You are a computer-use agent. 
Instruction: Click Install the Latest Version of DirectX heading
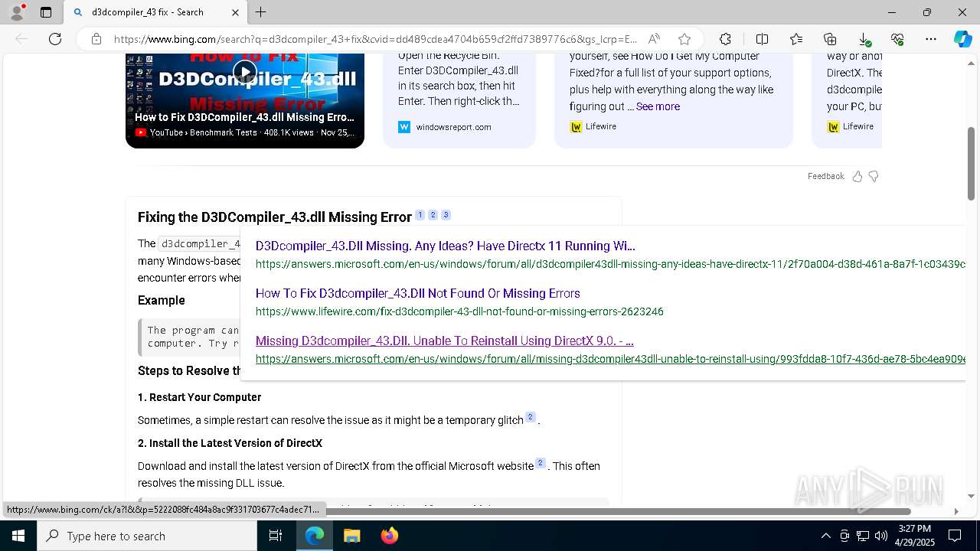(x=230, y=443)
